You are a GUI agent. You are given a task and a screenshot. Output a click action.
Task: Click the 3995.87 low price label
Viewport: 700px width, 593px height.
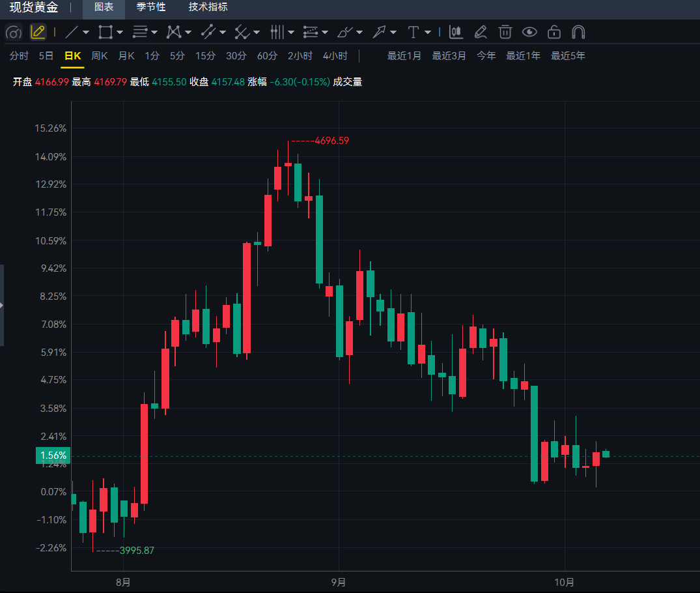137,551
